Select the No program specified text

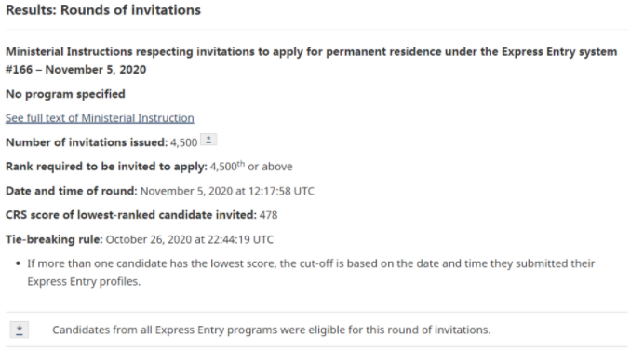(65, 94)
